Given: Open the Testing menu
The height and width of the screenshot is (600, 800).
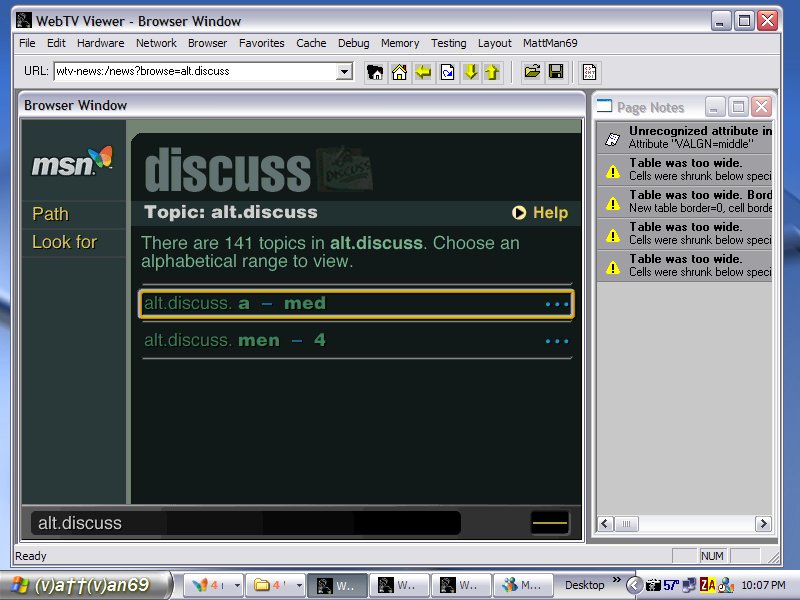Looking at the screenshot, I should click(x=448, y=43).
